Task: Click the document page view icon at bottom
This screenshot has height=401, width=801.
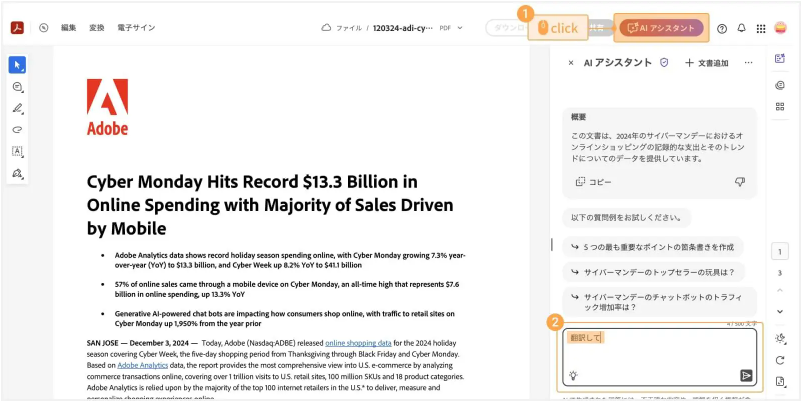Action: (780, 381)
